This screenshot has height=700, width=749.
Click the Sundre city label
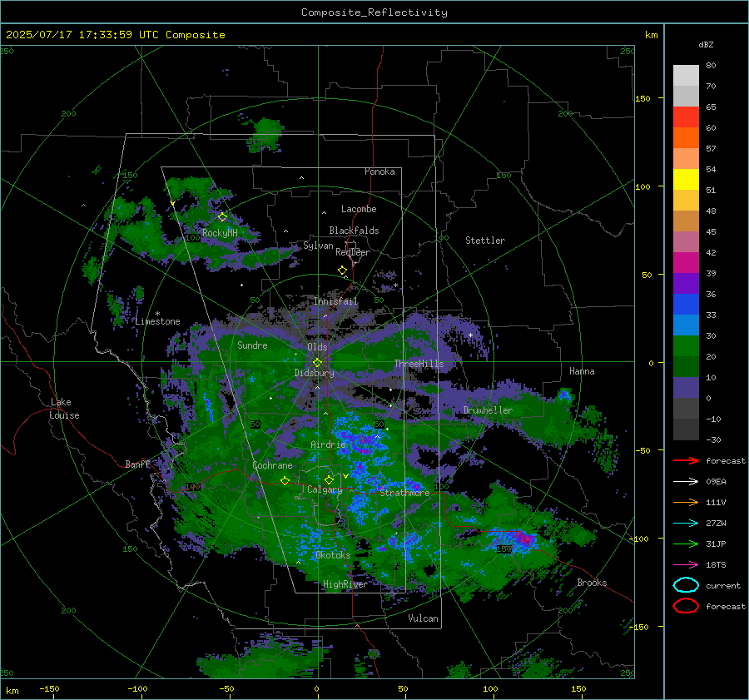[x=252, y=345]
